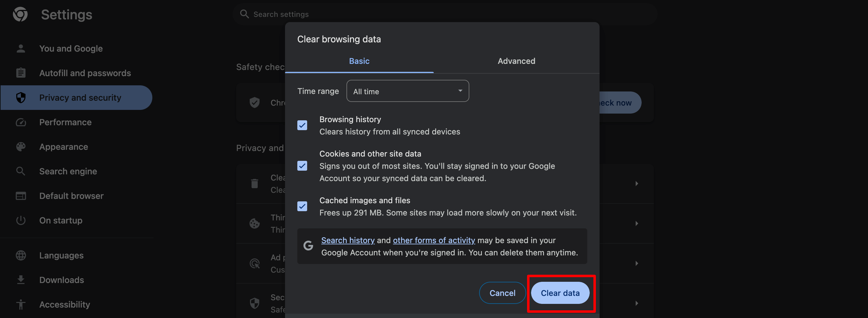Viewport: 868px width, 318px height.
Task: Switch to the Advanced tab
Action: [516, 61]
